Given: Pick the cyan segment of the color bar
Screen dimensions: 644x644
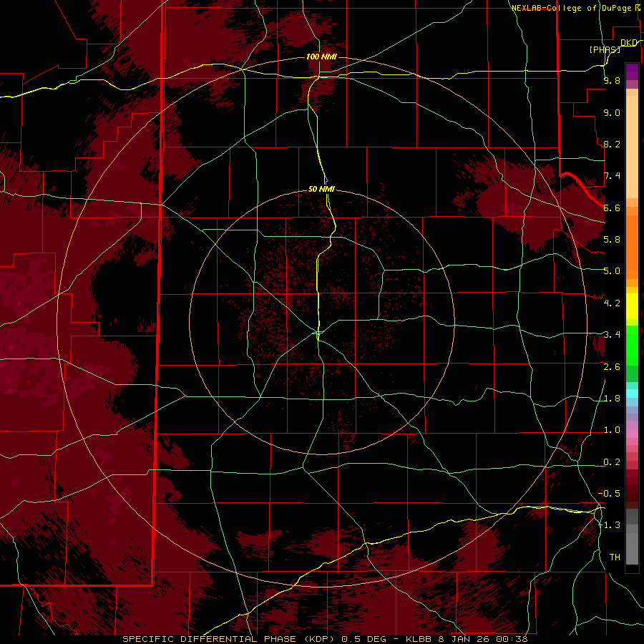Looking at the screenshot, I should [x=632, y=394].
